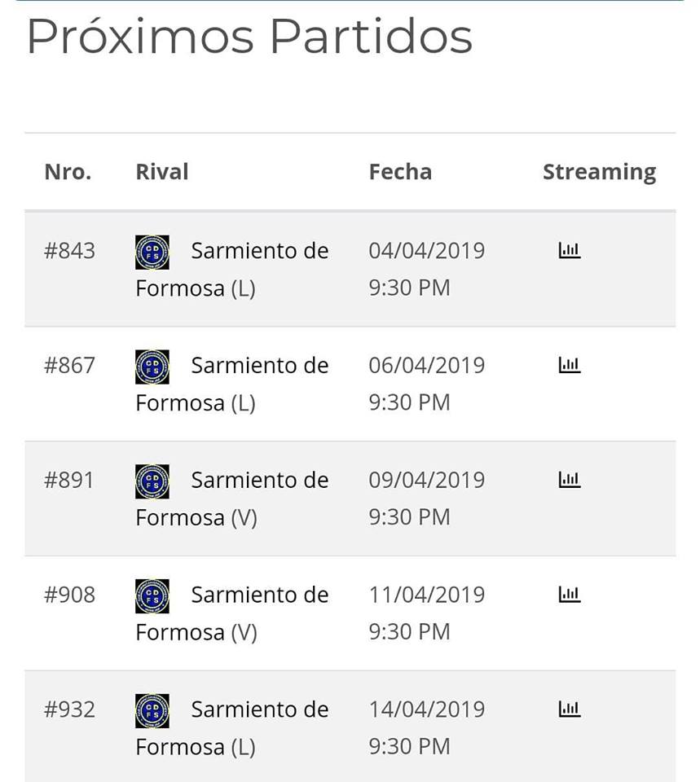The height and width of the screenshot is (782, 700).
Task: Open rival Sarmiento de Formosa (V) on 09/04/2019
Action: (232, 499)
